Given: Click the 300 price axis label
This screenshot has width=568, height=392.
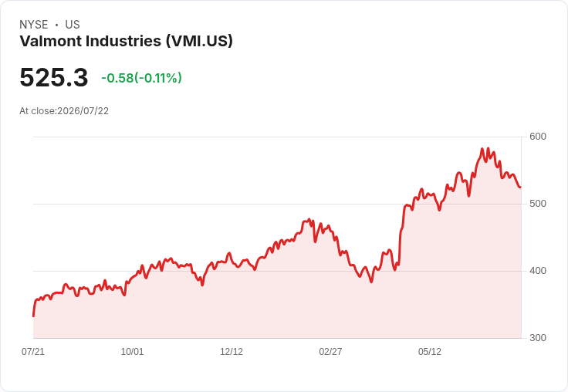Looking at the screenshot, I should tap(538, 338).
